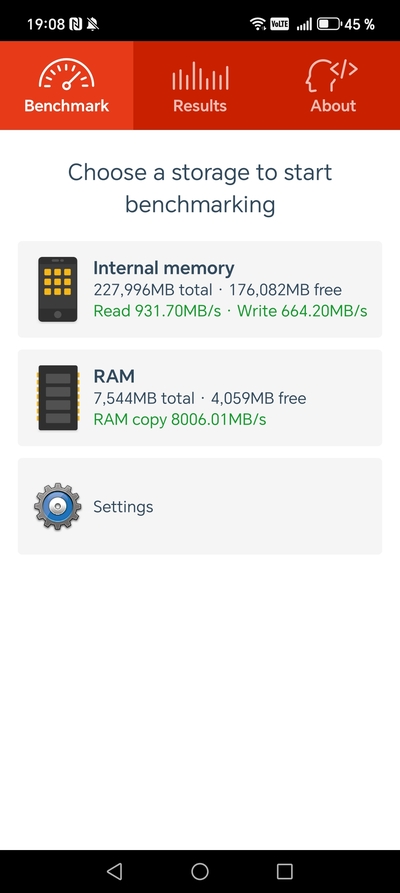This screenshot has width=400, height=893.
Task: Open the Settings text entry
Action: coord(123,507)
